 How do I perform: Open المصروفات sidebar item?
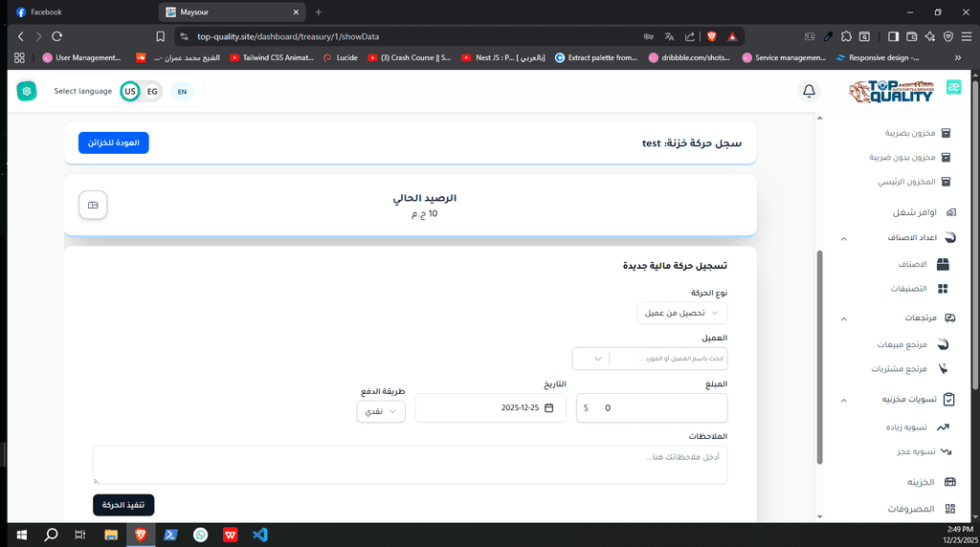pyautogui.click(x=921, y=509)
